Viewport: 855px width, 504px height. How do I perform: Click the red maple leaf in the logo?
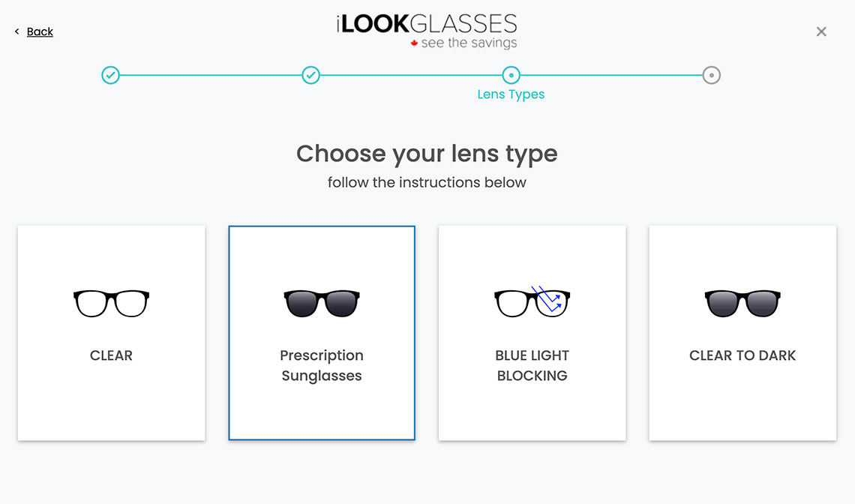(415, 43)
